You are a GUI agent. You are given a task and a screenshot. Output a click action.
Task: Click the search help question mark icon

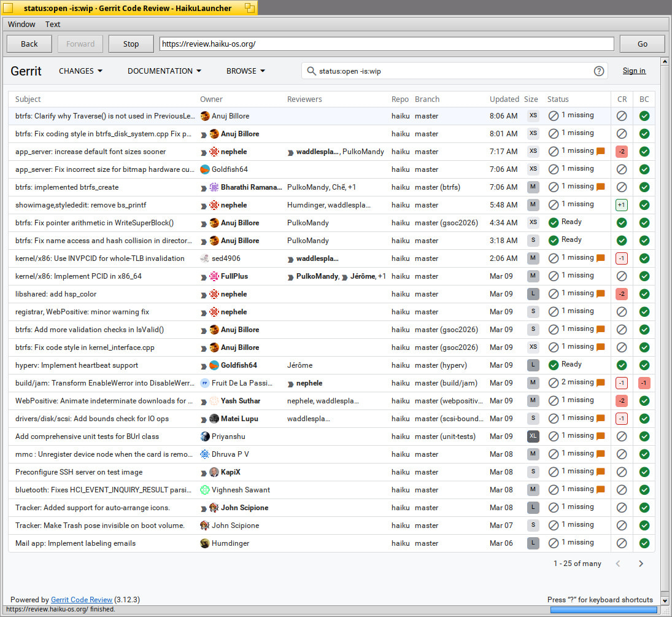click(x=599, y=71)
